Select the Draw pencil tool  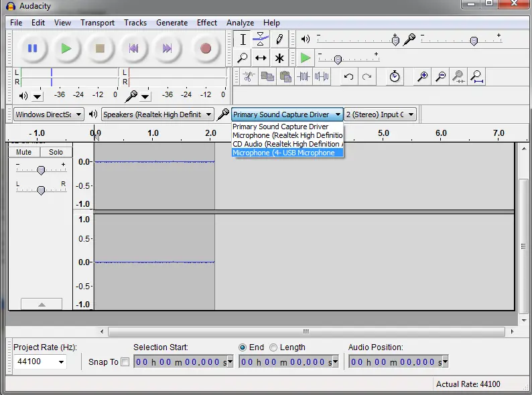coord(279,39)
